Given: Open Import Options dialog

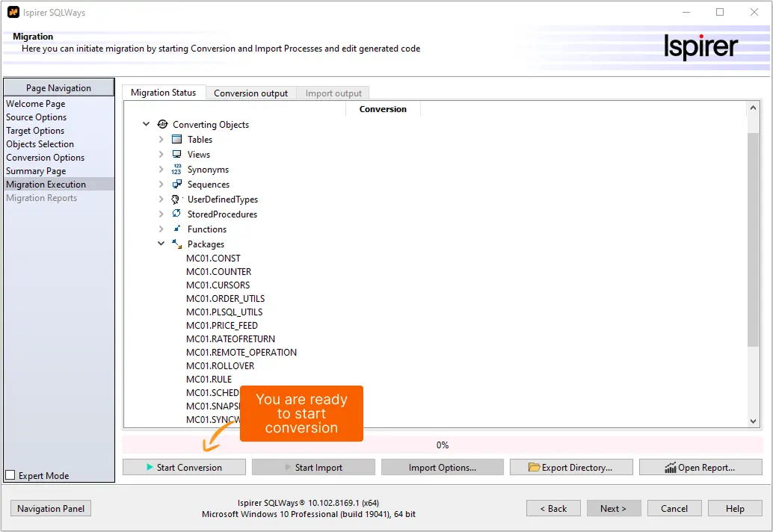Looking at the screenshot, I should pyautogui.click(x=443, y=467).
